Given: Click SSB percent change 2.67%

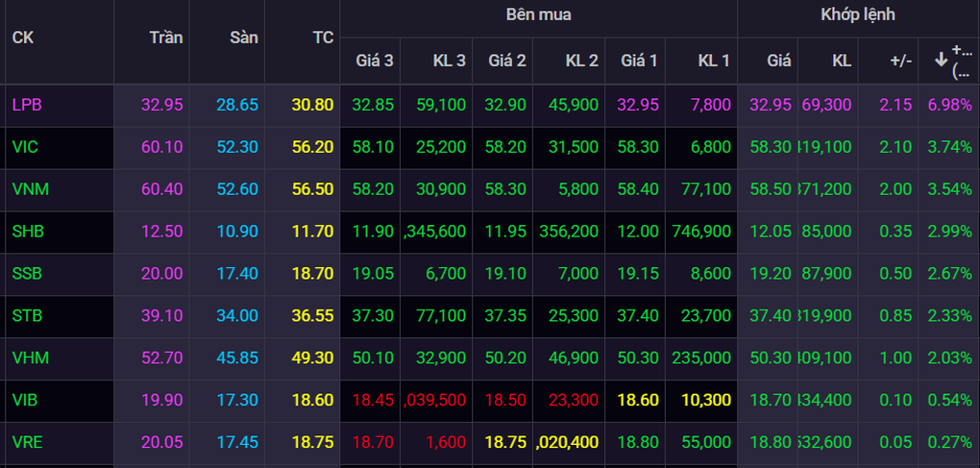Looking at the screenshot, I should [x=950, y=274].
